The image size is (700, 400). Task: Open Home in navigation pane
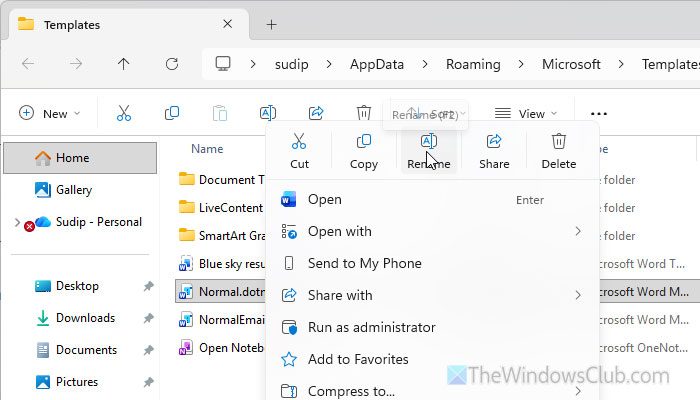[x=80, y=158]
